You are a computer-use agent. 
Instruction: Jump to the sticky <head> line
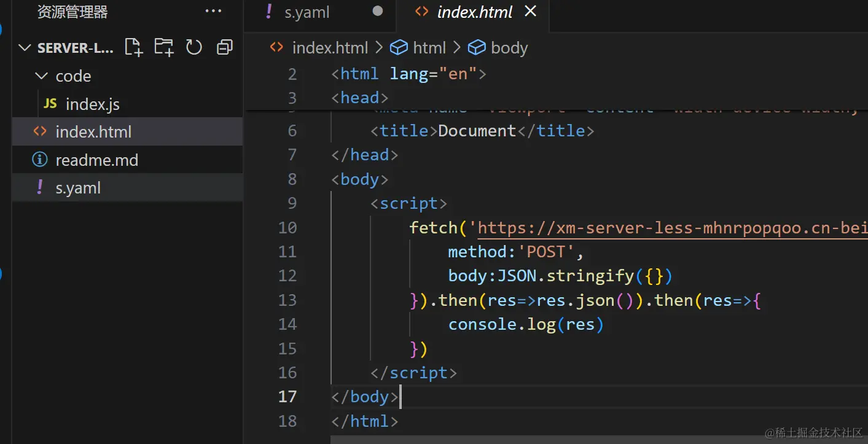[x=360, y=98]
